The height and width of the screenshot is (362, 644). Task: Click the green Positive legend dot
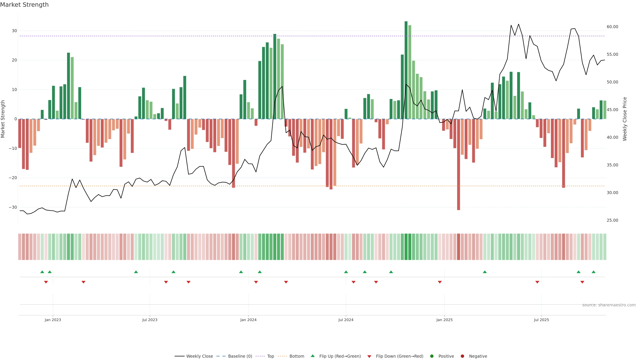(432, 356)
